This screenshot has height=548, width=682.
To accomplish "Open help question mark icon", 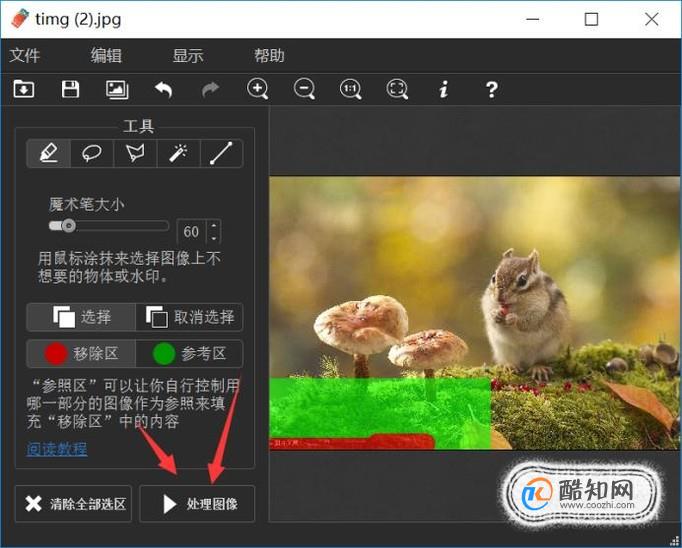I will [x=491, y=90].
